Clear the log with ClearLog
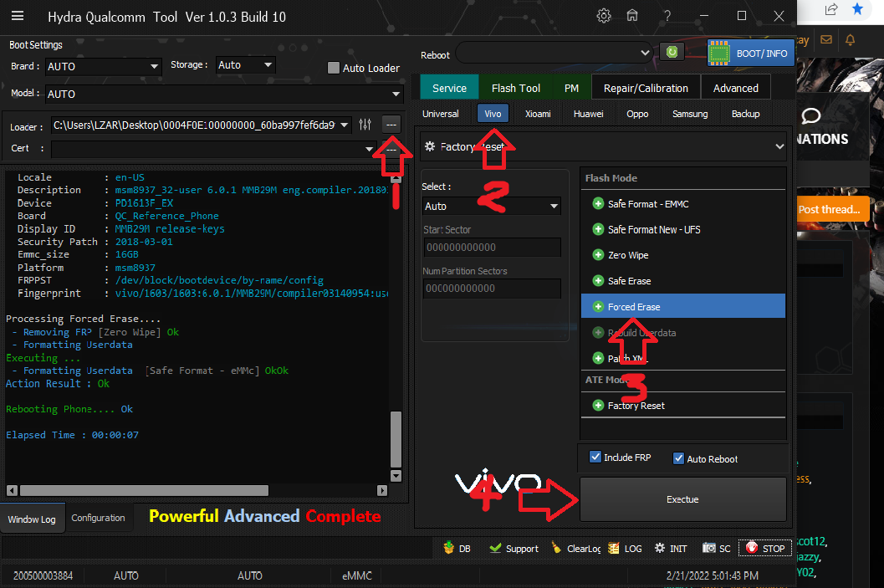This screenshot has width=884, height=588. click(x=575, y=548)
